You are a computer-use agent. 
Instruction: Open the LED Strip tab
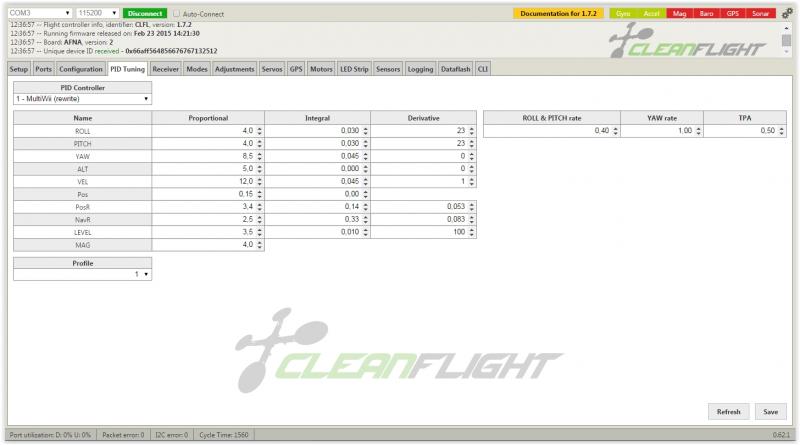point(354,69)
